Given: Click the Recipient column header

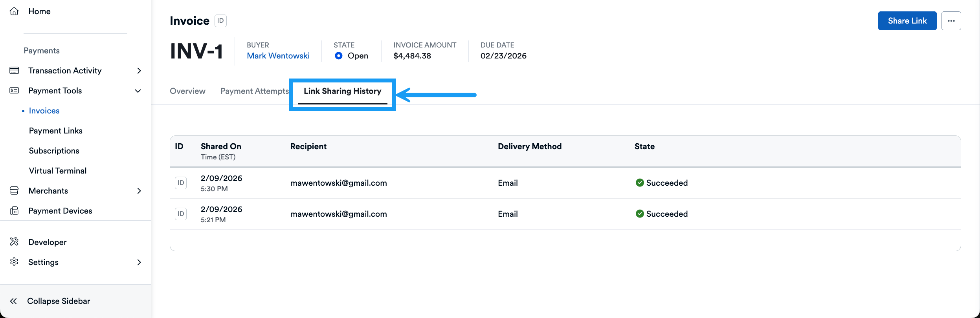Looking at the screenshot, I should [308, 146].
